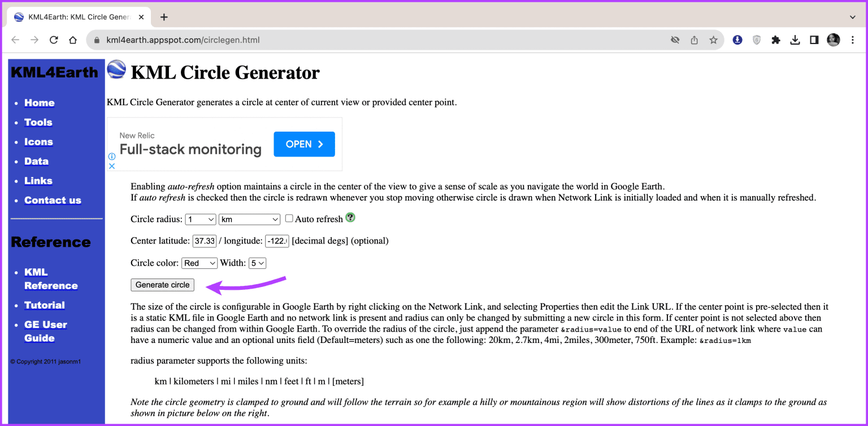Bookmark this page with the star icon
The width and height of the screenshot is (868, 426).
click(713, 40)
